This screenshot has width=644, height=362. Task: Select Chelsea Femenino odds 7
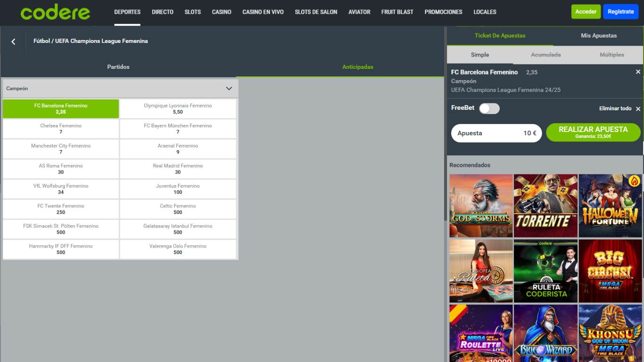[61, 129]
